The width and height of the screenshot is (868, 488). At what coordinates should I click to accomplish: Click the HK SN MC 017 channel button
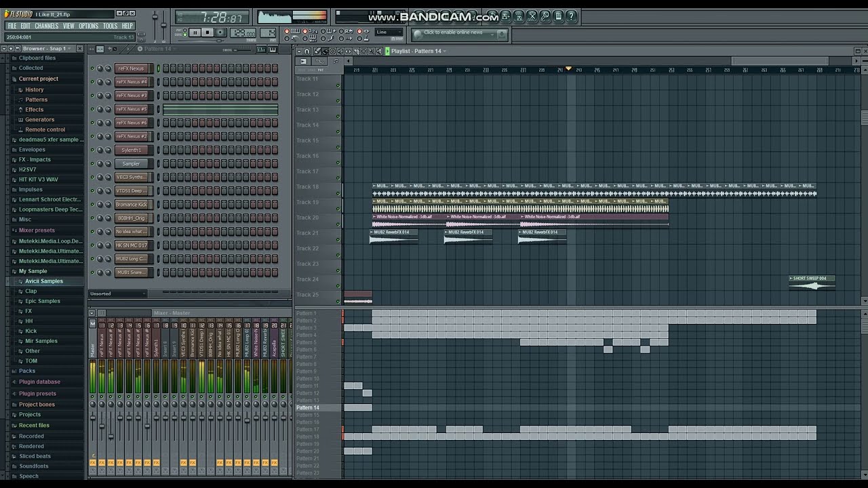click(x=133, y=245)
